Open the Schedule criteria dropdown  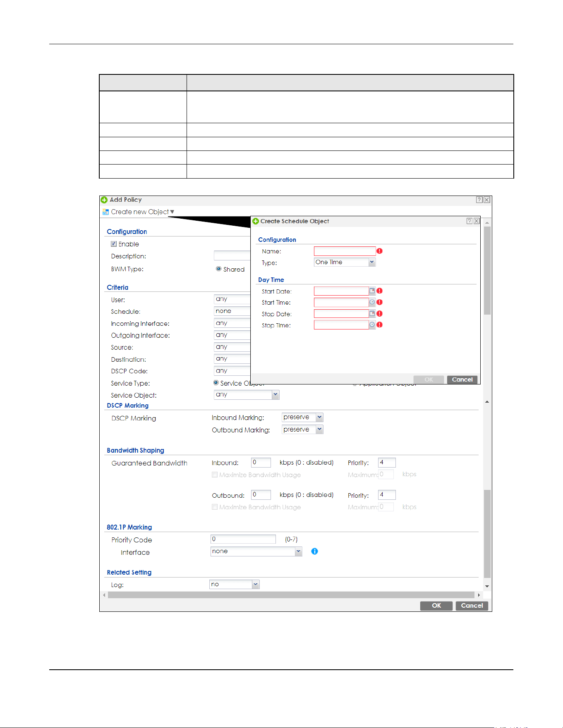(x=232, y=311)
